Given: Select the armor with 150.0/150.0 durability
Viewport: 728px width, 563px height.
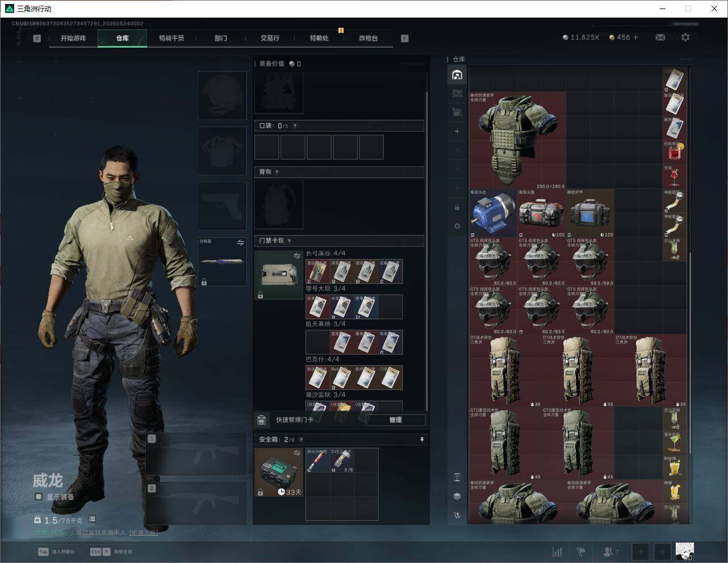Looking at the screenshot, I should [x=518, y=140].
